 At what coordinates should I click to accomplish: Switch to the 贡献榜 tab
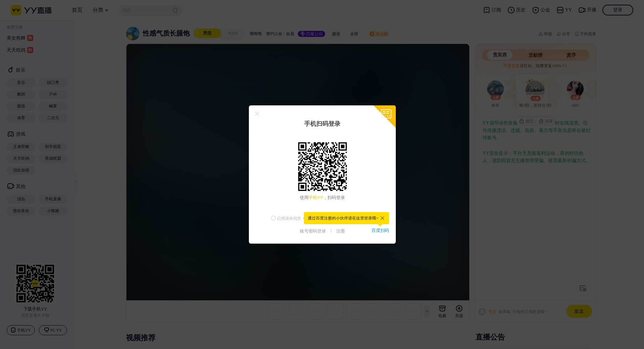535,55
